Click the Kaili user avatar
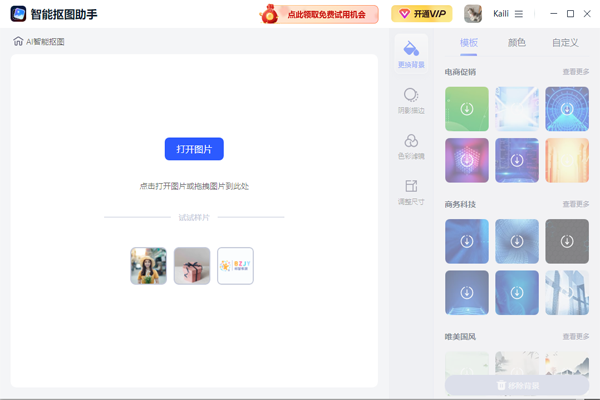 474,14
